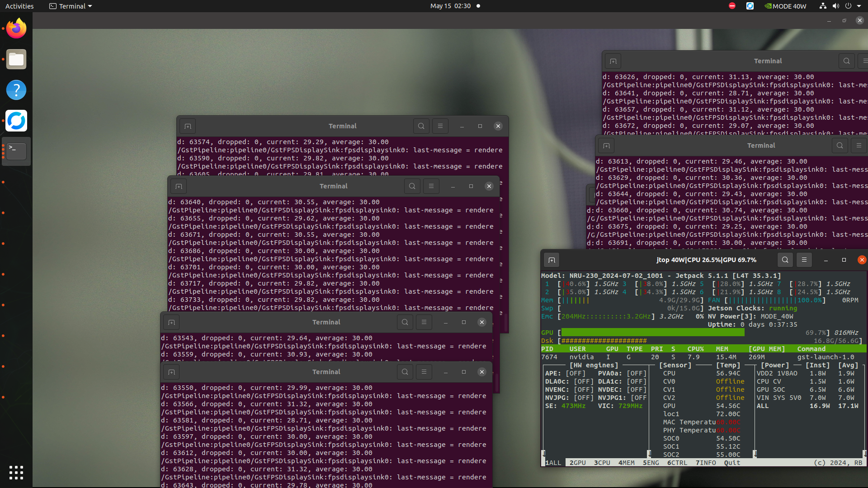Image resolution: width=868 pixels, height=488 pixels.
Task: Switch to jtop 6CTRL tab
Action: click(x=677, y=463)
